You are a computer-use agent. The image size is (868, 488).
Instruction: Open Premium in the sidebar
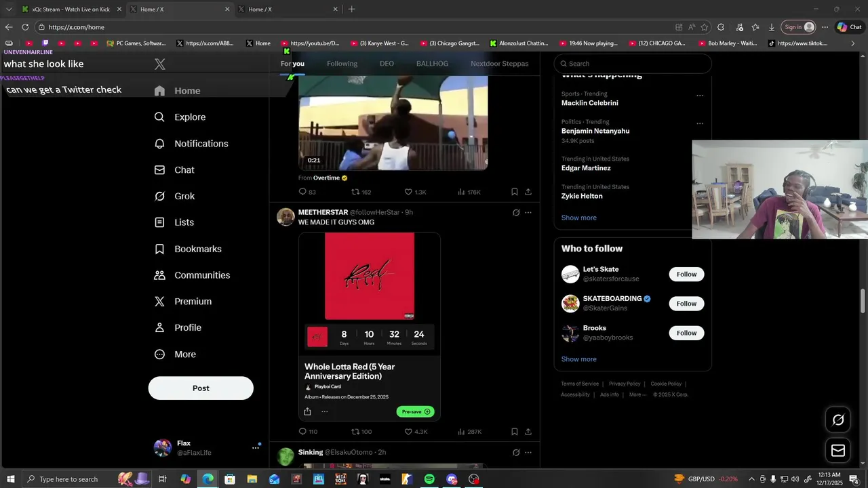tap(183, 302)
